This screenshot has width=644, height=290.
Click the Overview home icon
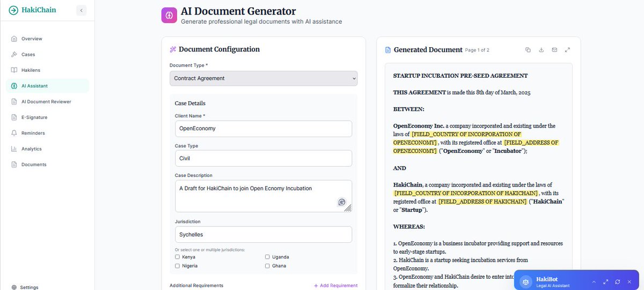pos(14,39)
